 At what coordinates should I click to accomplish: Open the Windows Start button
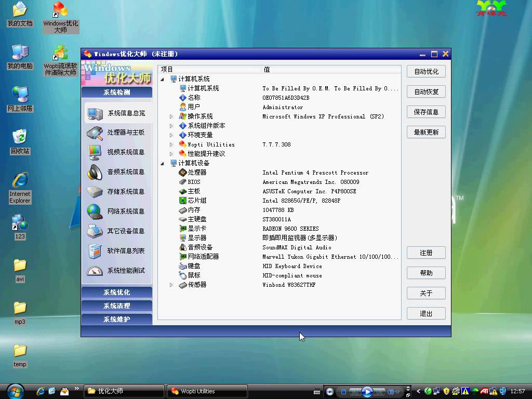tap(15, 392)
